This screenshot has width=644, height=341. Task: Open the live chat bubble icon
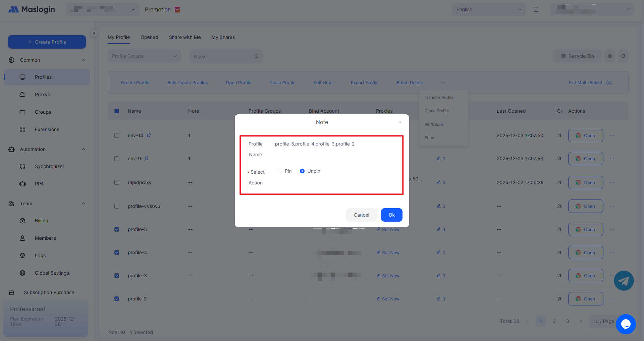(x=626, y=324)
